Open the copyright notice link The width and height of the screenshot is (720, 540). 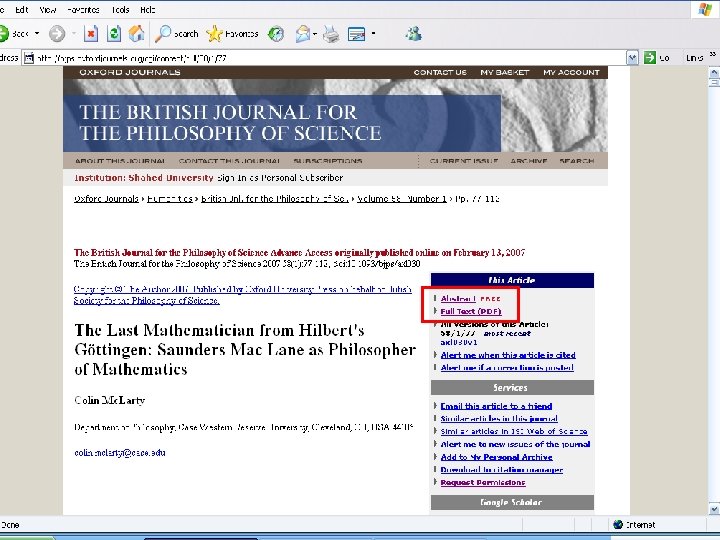click(242, 295)
